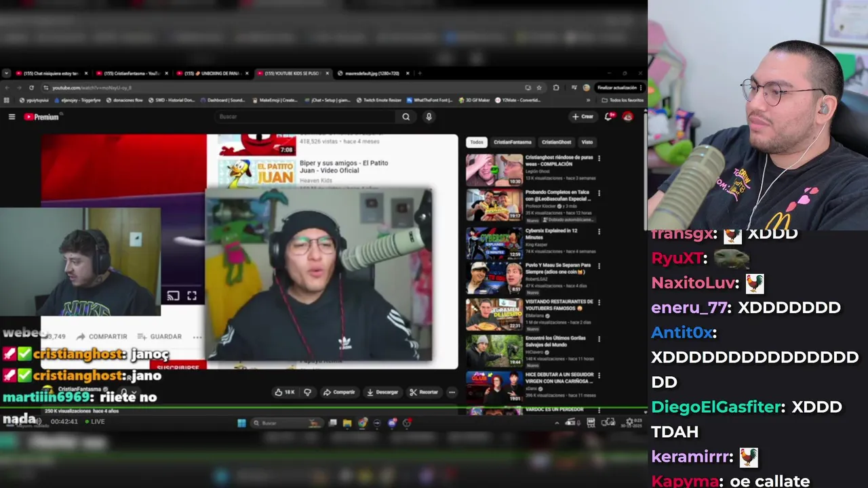
Task: Click the YouTube Premium logo
Action: click(x=41, y=117)
